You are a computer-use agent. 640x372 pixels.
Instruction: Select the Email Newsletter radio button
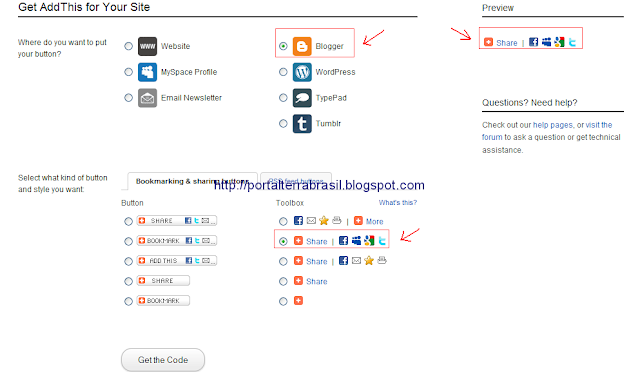click(x=129, y=98)
